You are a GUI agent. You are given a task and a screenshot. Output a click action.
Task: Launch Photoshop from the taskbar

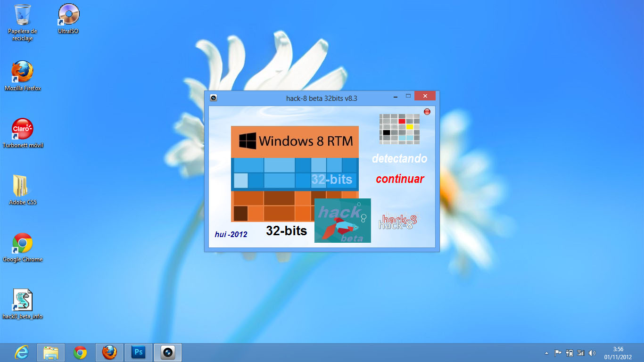[x=138, y=352]
